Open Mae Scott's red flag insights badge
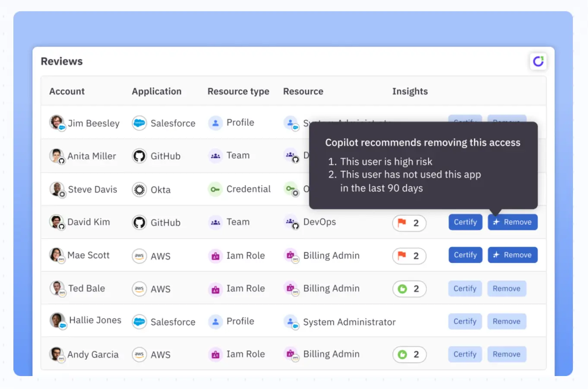 pyautogui.click(x=409, y=256)
